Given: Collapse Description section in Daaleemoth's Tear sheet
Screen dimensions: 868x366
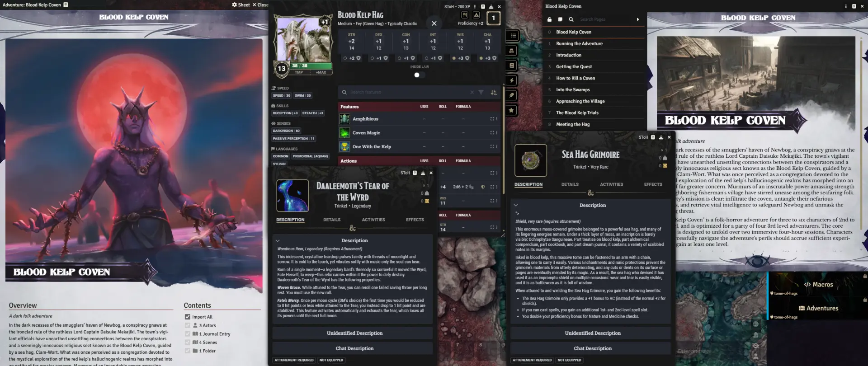Looking at the screenshot, I should (x=278, y=241).
